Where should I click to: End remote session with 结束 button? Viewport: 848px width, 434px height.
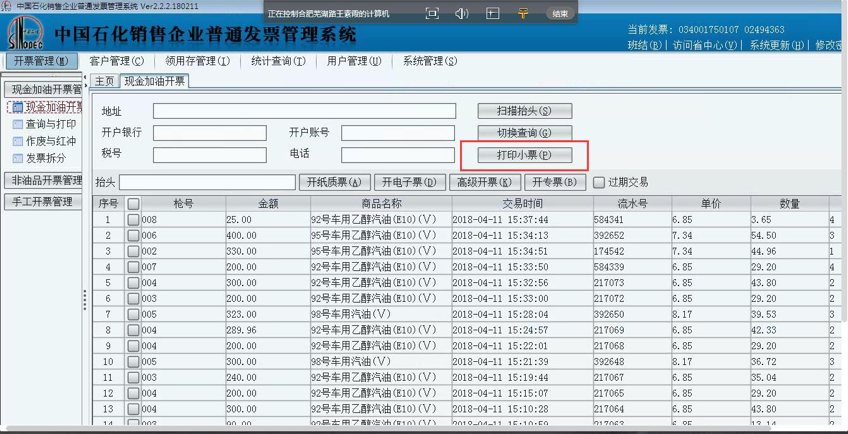point(560,14)
